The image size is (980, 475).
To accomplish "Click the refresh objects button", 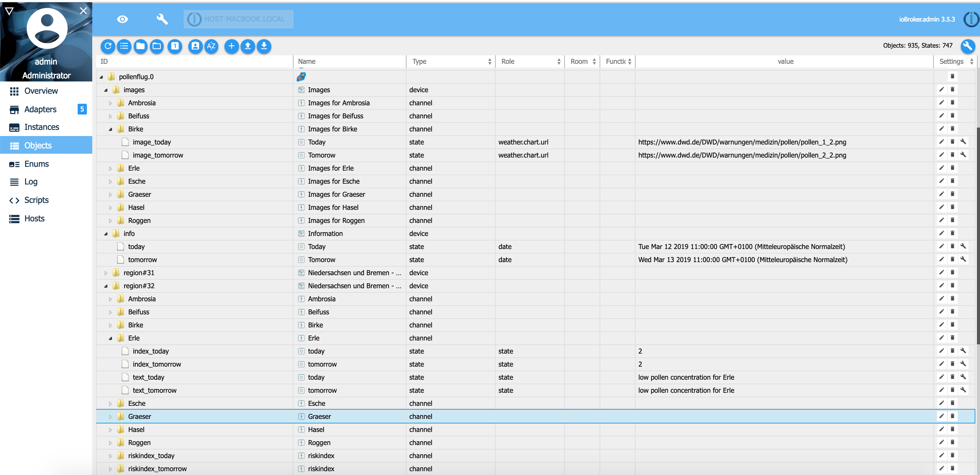I will tap(108, 47).
